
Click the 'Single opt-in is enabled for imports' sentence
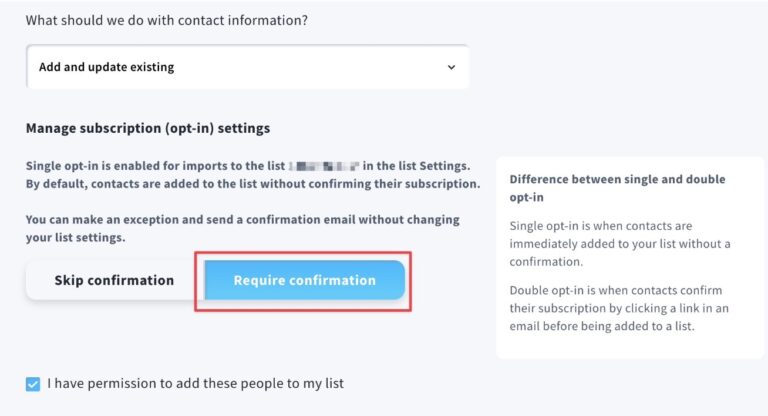(x=248, y=166)
